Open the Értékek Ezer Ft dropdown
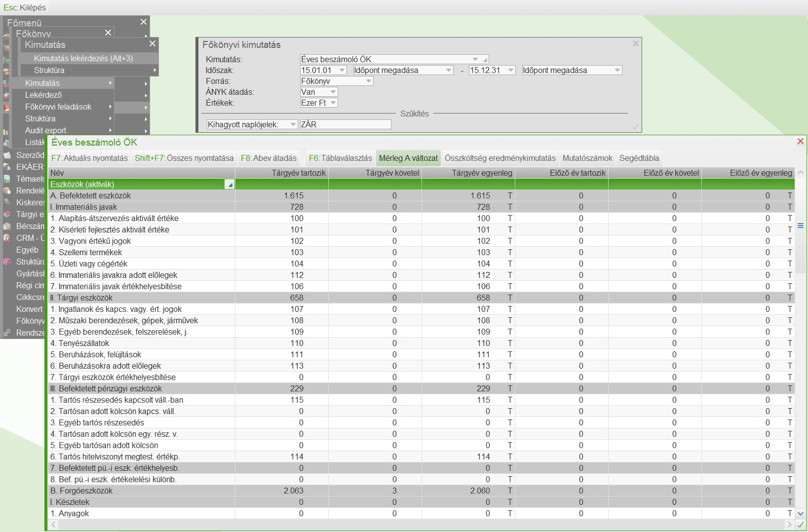The image size is (808, 532). click(333, 103)
